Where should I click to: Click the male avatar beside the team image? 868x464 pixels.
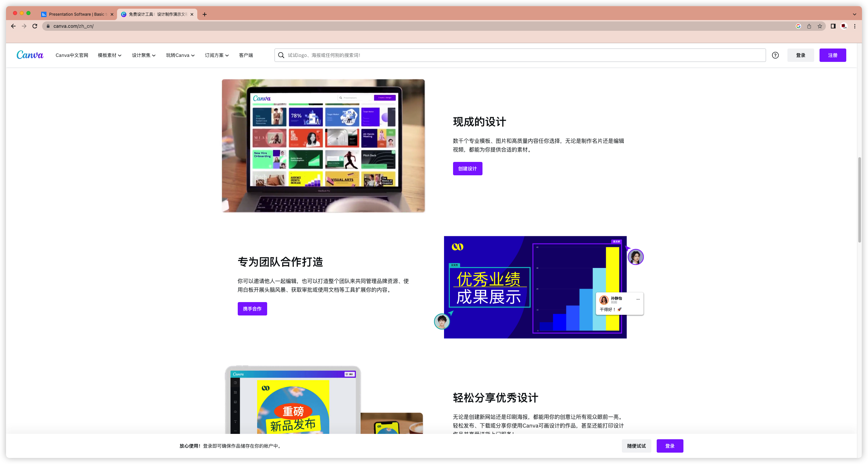(441, 321)
